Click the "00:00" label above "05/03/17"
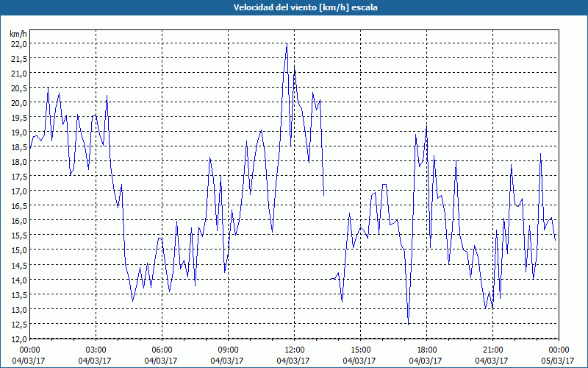The image size is (588, 368). (x=559, y=350)
